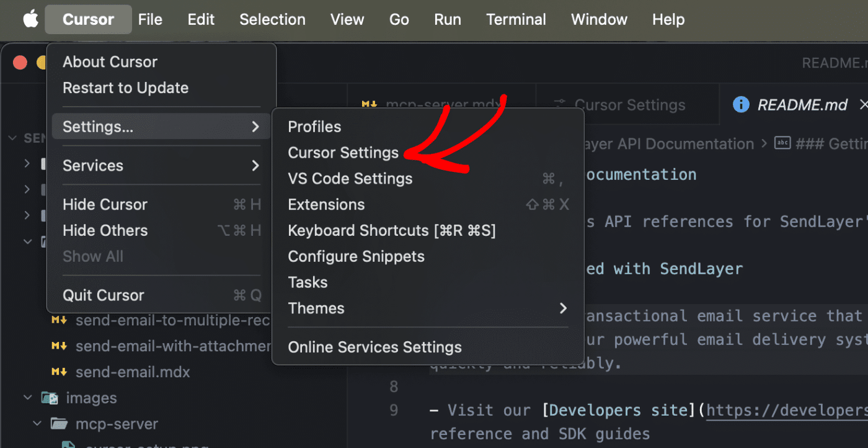Collapse the images folder in the explorer
The image size is (868, 448).
(x=27, y=397)
